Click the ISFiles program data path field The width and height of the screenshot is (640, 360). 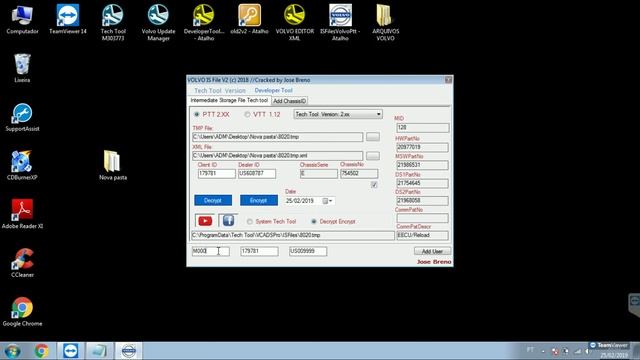(x=293, y=235)
